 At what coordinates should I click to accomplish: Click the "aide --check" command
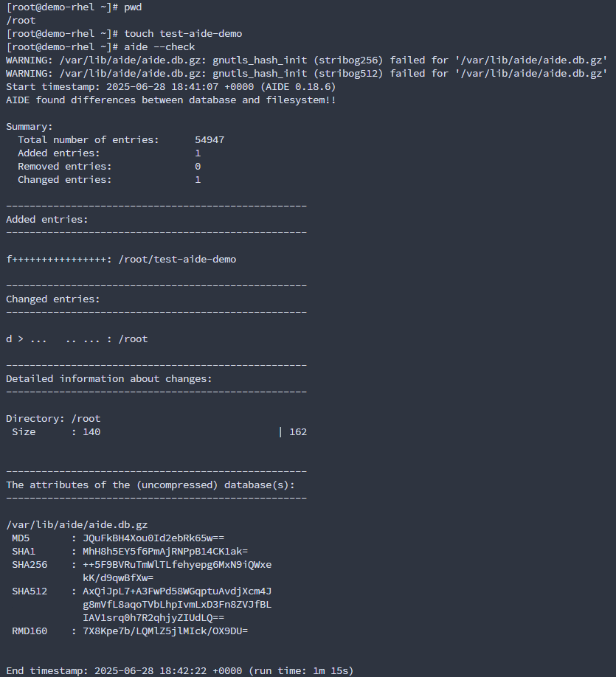159,46
